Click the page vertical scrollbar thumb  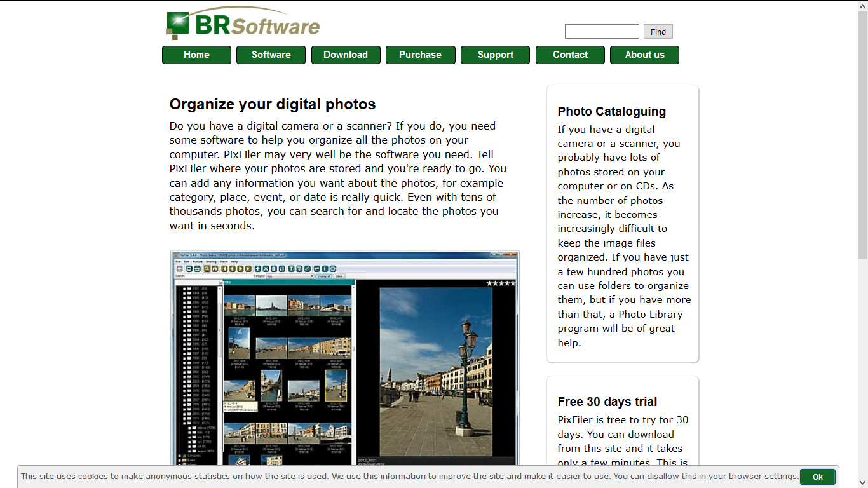(862, 134)
